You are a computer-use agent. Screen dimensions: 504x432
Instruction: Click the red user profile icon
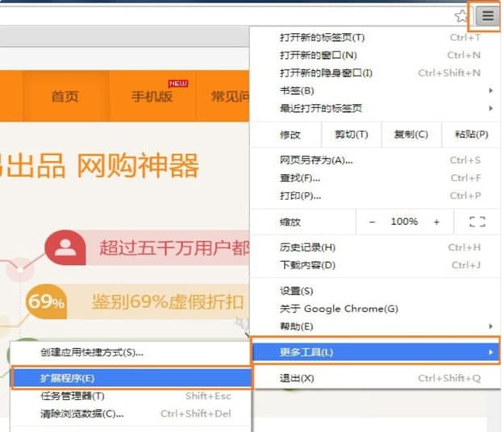coord(65,248)
